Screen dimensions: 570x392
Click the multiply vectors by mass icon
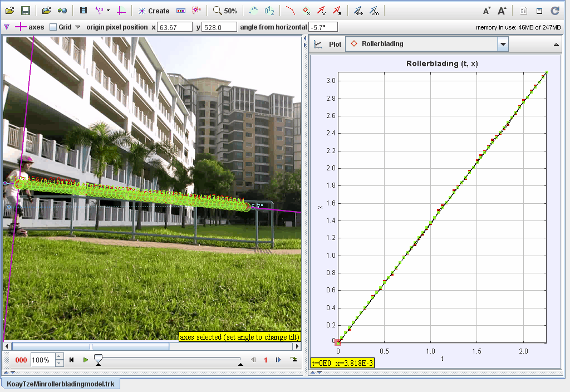click(374, 11)
